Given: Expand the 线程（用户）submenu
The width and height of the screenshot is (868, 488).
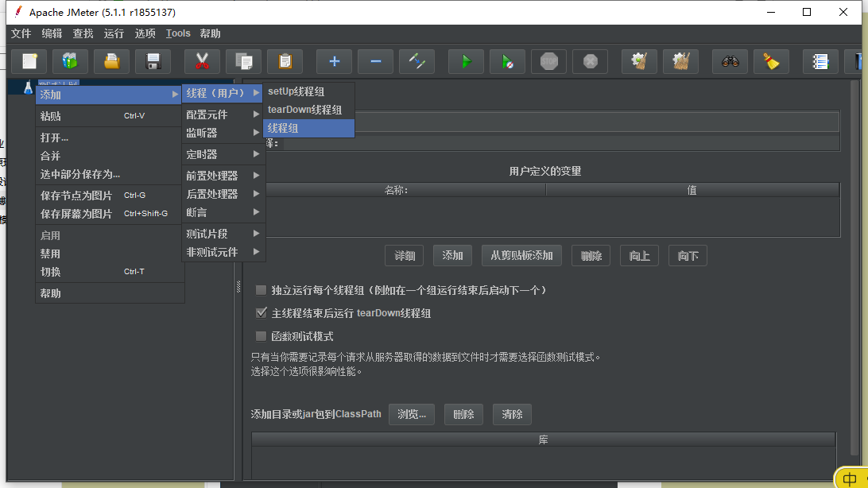Looking at the screenshot, I should (223, 93).
